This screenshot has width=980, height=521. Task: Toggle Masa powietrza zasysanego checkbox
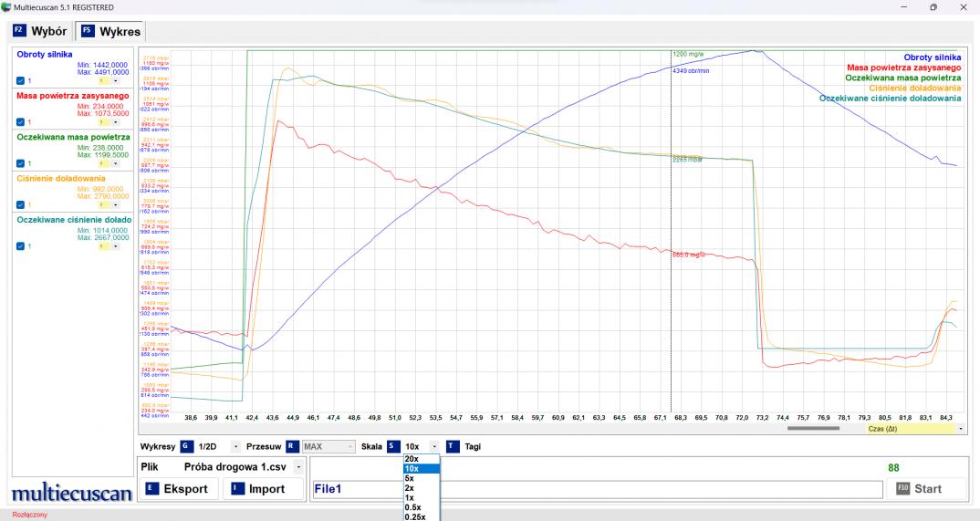20,122
